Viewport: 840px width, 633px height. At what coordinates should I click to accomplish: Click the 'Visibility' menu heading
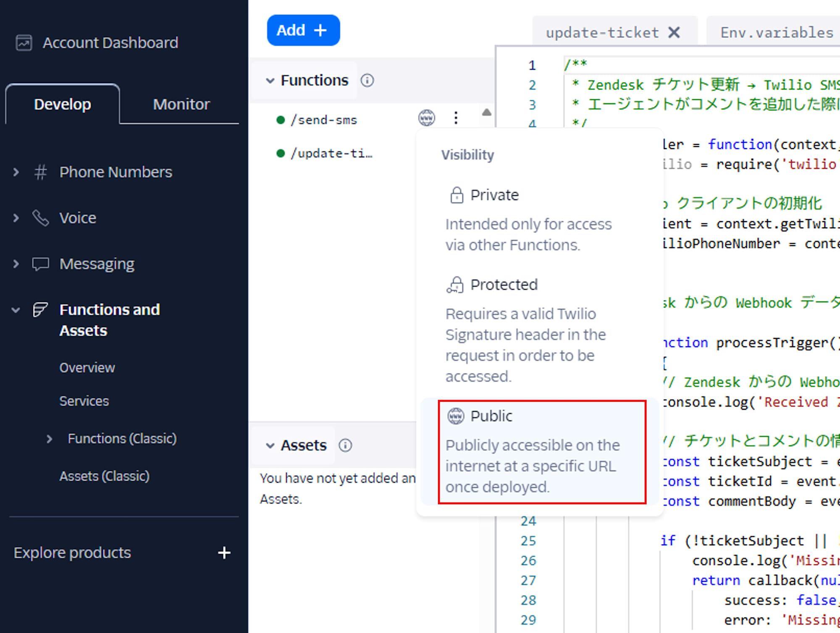pos(467,155)
